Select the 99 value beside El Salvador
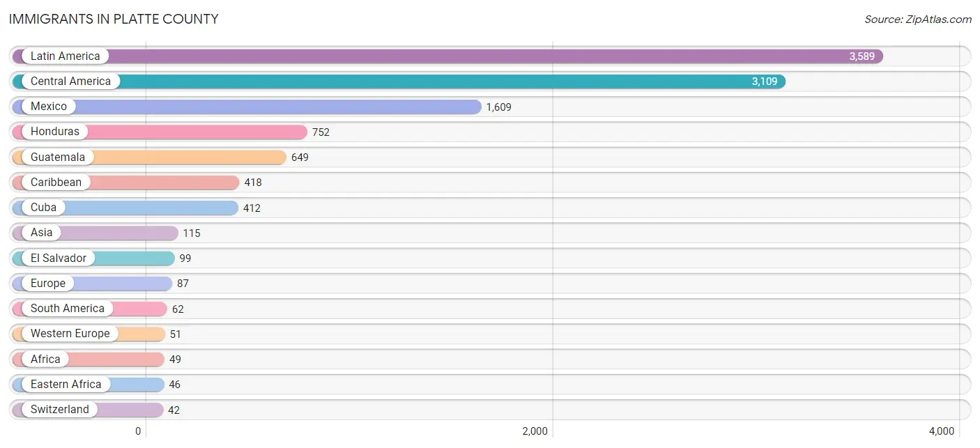This screenshot has width=980, height=448. click(185, 258)
